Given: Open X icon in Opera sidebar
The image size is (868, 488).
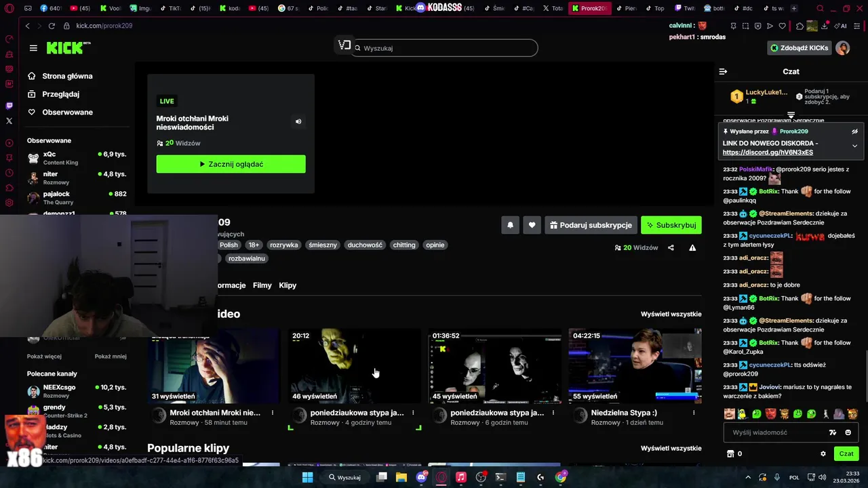Looking at the screenshot, I should coord(9,121).
